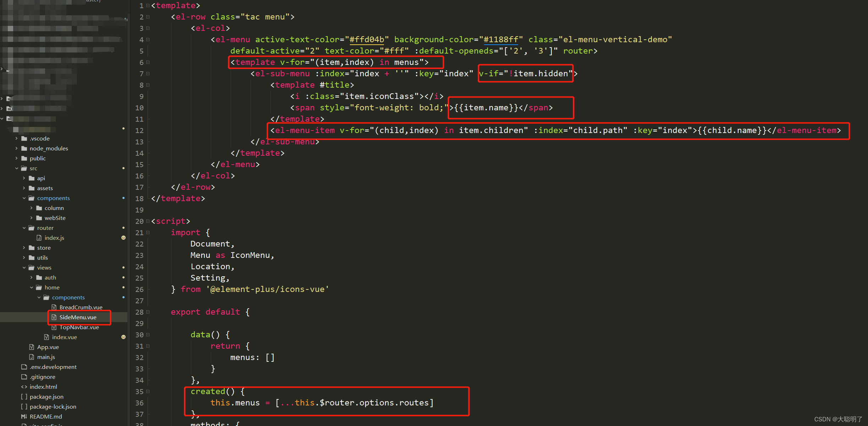Click the #1188ff color value in code
The height and width of the screenshot is (426, 868).
tap(501, 40)
